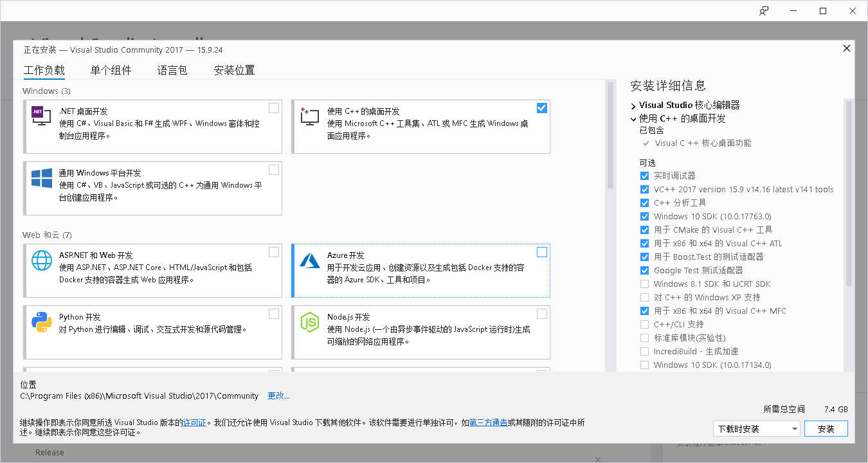Screen dimensions: 868x463
Task: Switch to 单个组件 tab
Action: click(111, 70)
